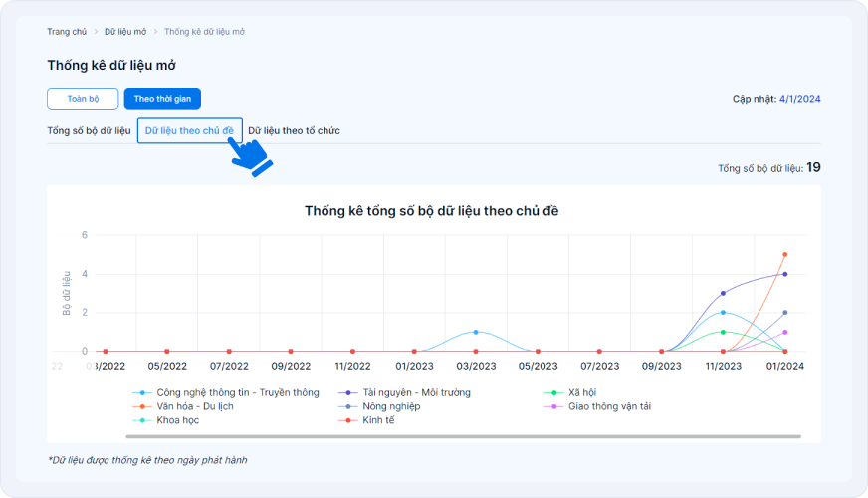Toggle Văn hóa - Du lịch legend series

tap(183, 406)
